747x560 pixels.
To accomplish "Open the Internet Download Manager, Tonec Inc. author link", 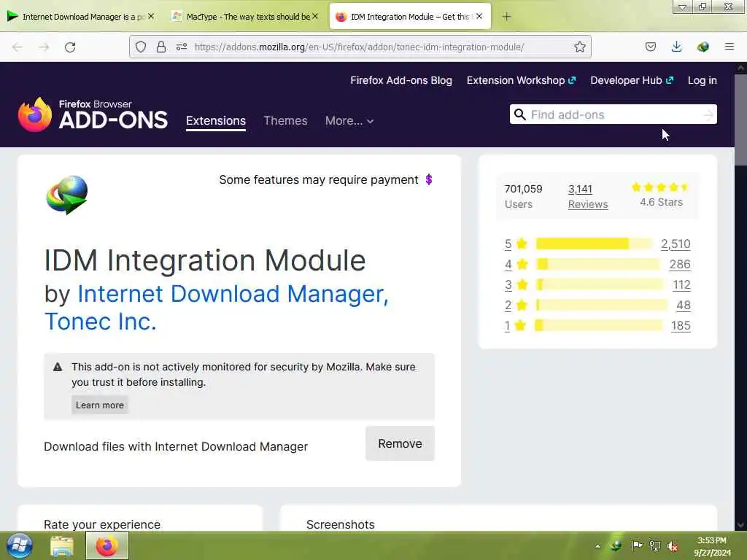I will tap(216, 307).
